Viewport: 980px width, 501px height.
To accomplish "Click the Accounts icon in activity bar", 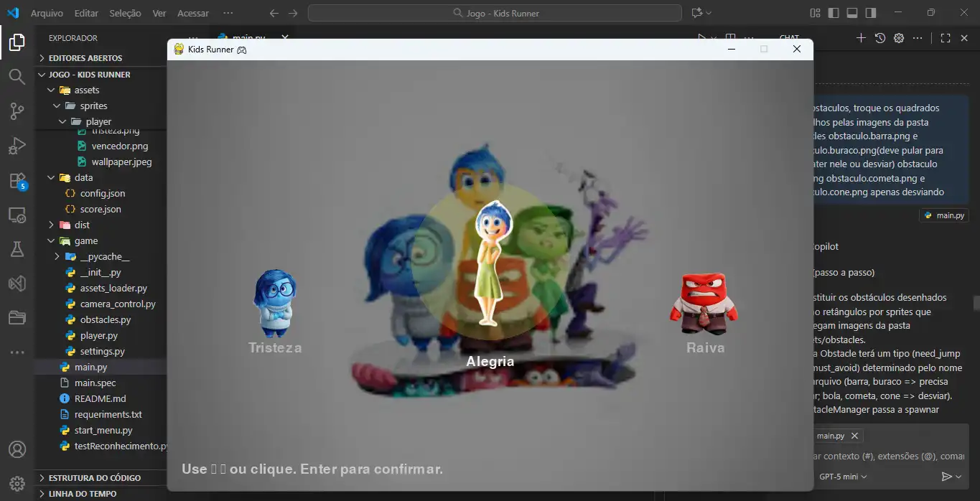I will coord(17,449).
